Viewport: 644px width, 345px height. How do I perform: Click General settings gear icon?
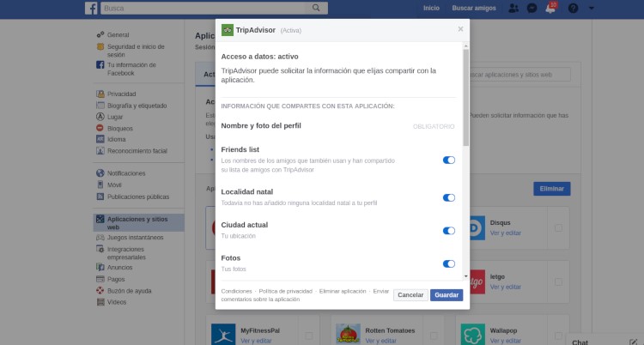coord(100,35)
